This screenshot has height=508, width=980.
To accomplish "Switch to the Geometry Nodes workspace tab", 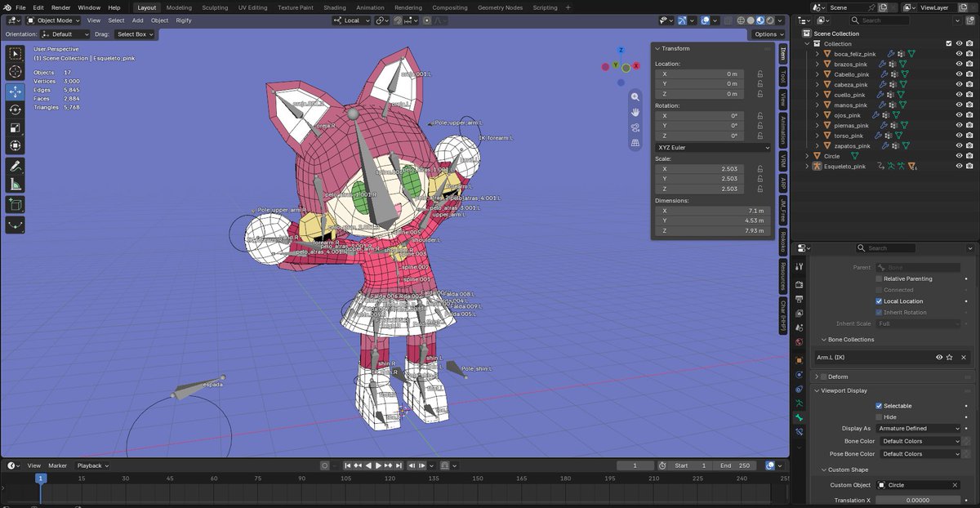I will [500, 7].
